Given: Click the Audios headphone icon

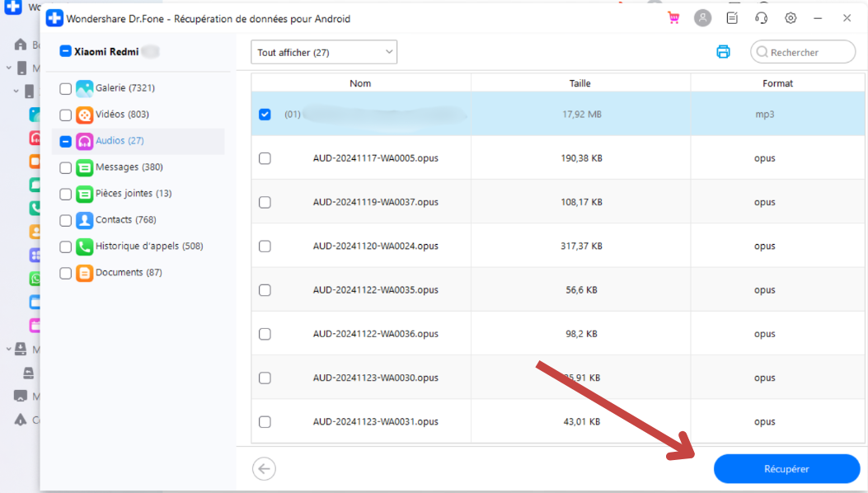Looking at the screenshot, I should coord(84,141).
